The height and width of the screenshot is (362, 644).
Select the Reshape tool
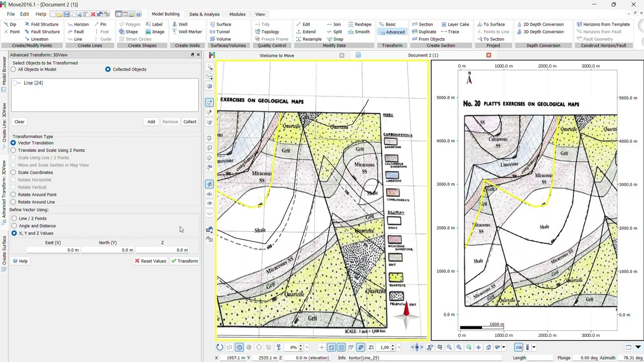360,24
